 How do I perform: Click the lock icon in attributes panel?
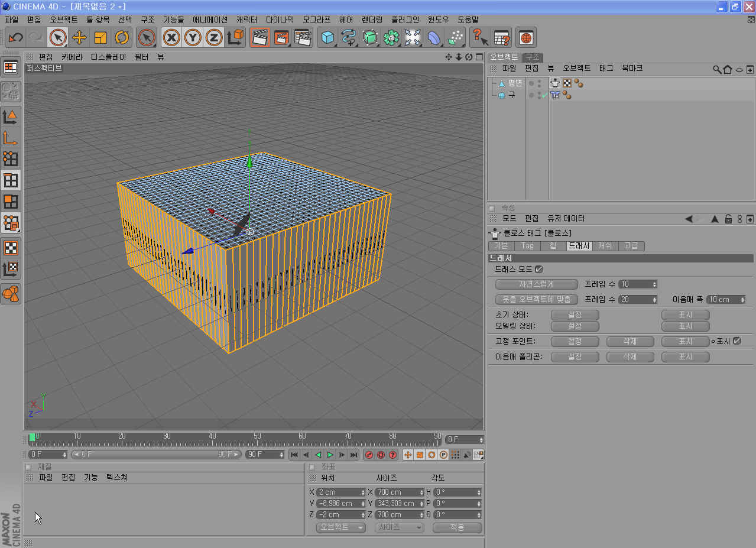[x=729, y=219]
